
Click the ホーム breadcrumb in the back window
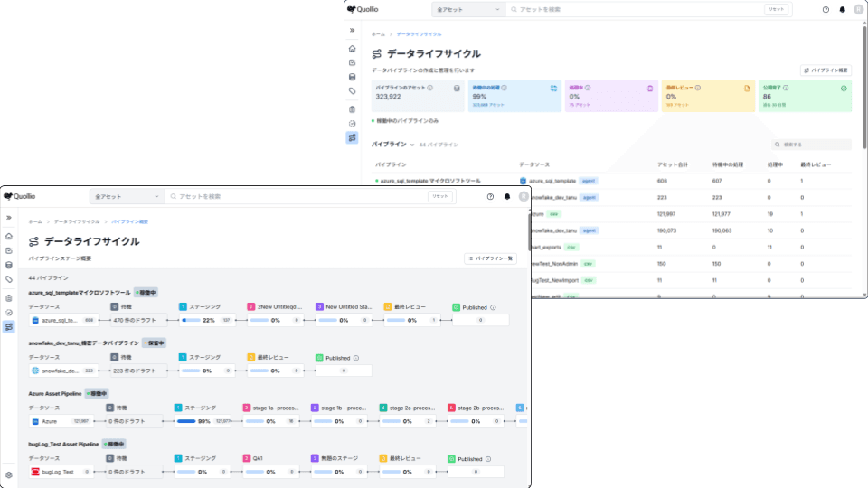pyautogui.click(x=378, y=34)
